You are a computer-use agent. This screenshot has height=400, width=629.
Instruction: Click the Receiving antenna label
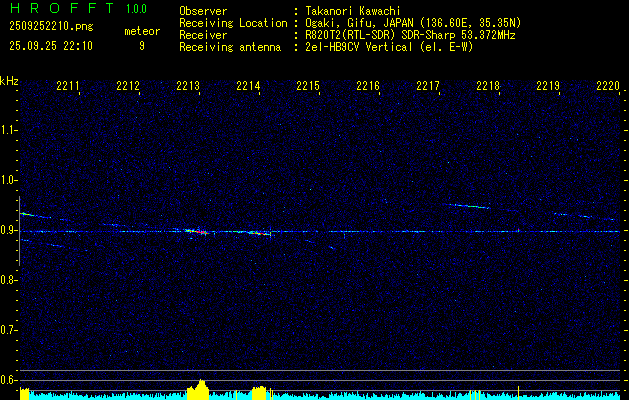tap(230, 47)
